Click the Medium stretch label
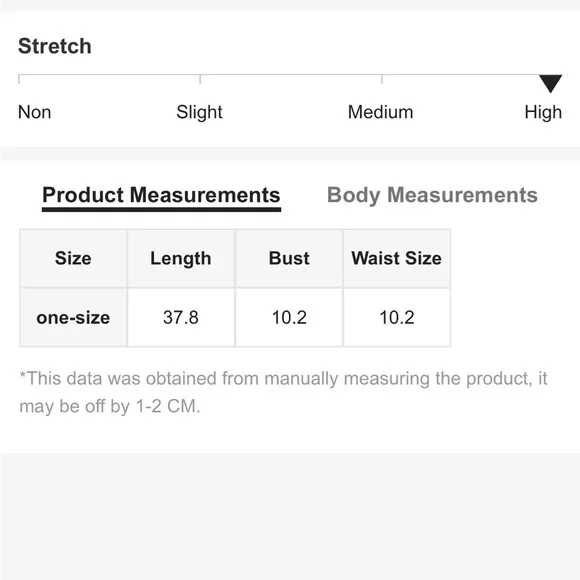 point(381,112)
